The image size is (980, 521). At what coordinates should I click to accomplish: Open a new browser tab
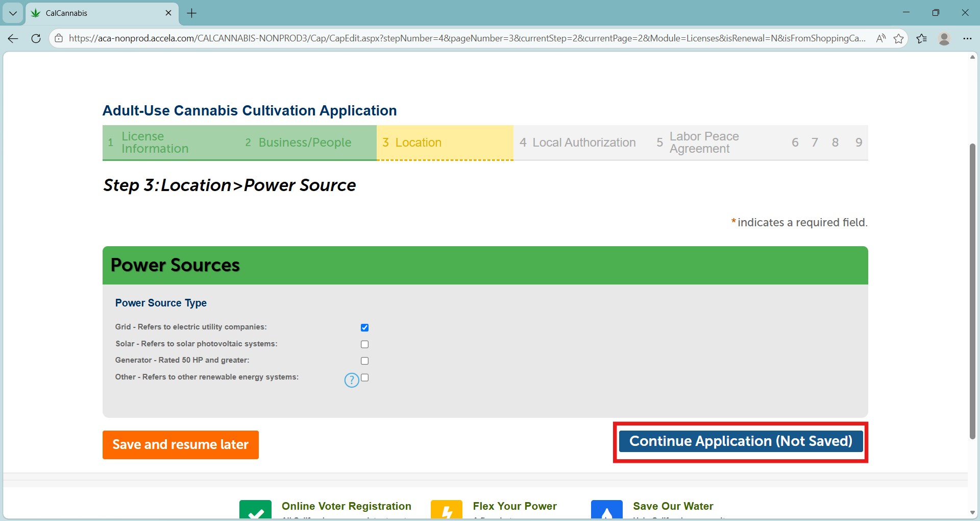(x=192, y=13)
